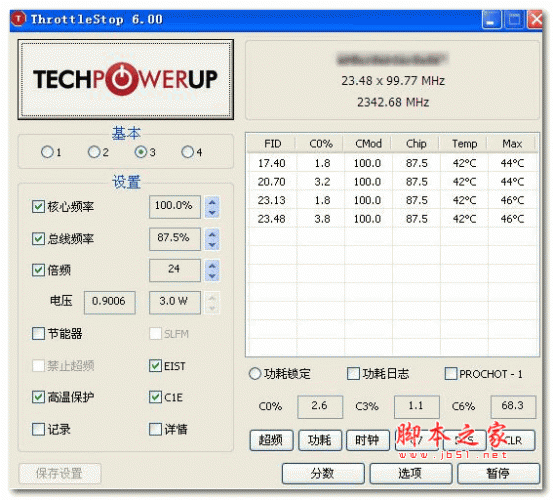Select the FID 20.70 table cell
553x500 pixels.
coord(272,182)
